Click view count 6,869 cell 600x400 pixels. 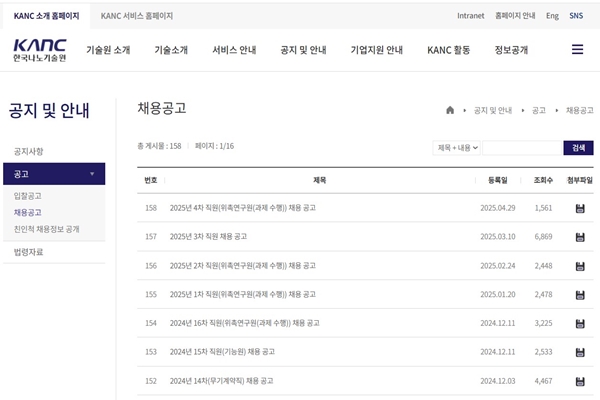[543, 237]
